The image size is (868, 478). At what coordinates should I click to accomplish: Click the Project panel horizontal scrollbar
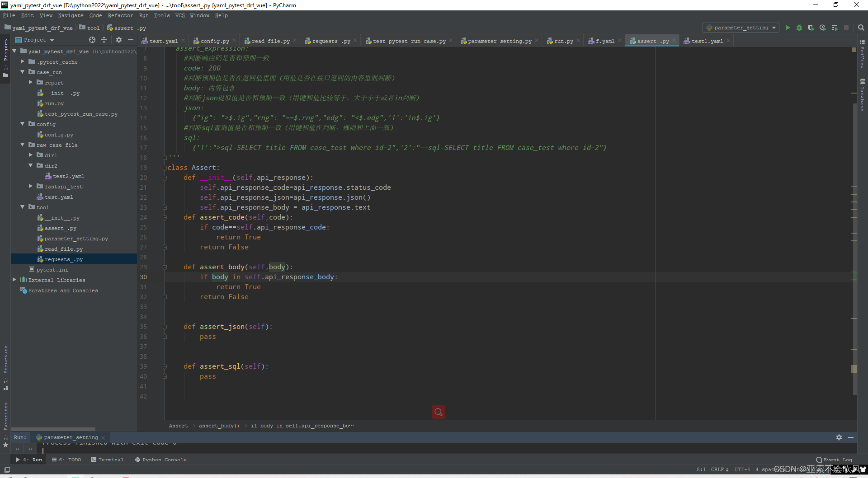tap(53, 429)
